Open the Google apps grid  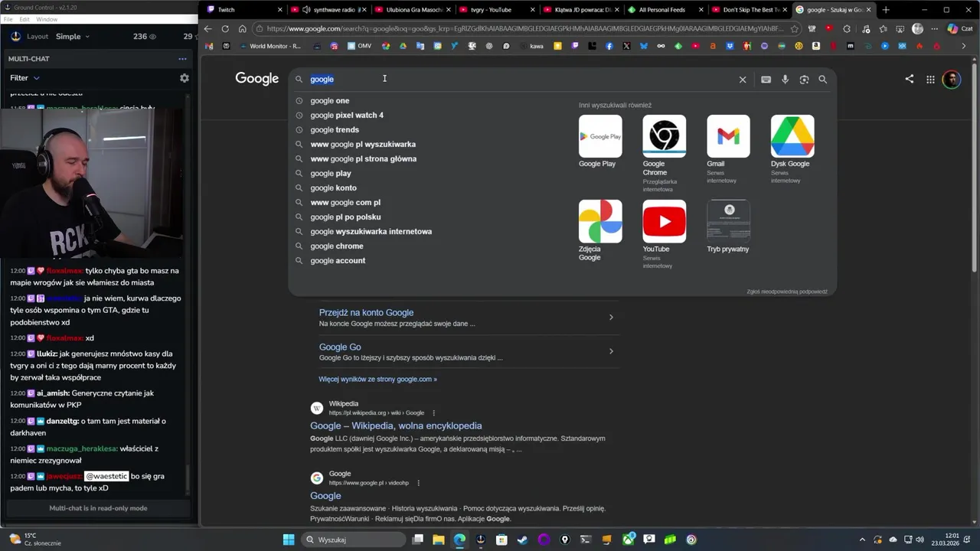click(x=930, y=80)
